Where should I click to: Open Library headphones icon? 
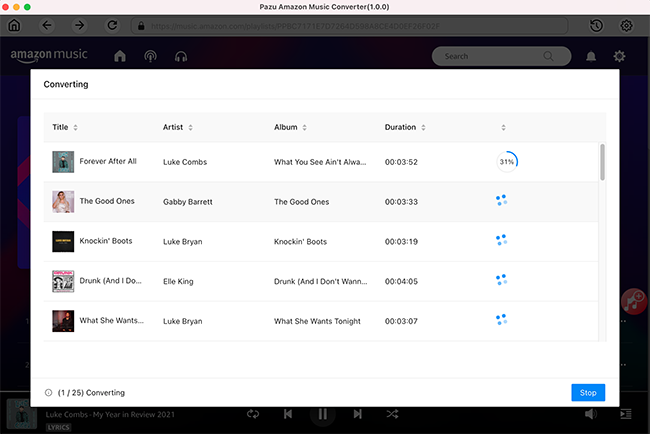181,56
